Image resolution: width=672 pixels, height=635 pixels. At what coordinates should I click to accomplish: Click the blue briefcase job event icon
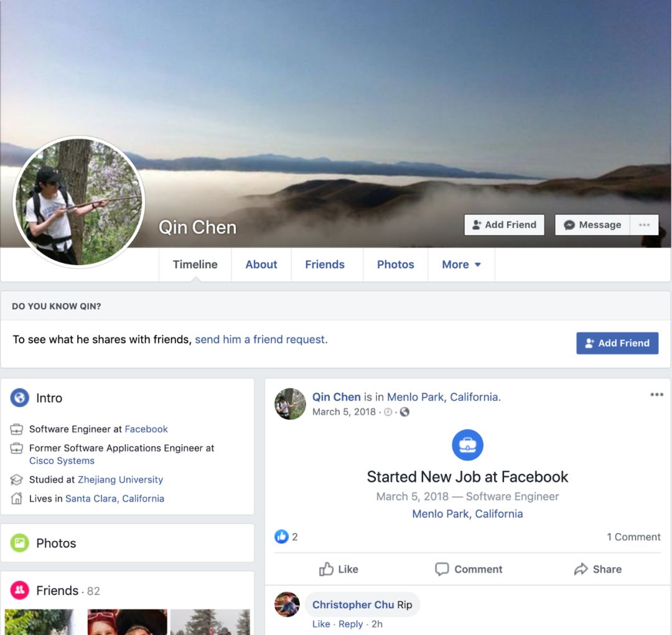pyautogui.click(x=467, y=445)
